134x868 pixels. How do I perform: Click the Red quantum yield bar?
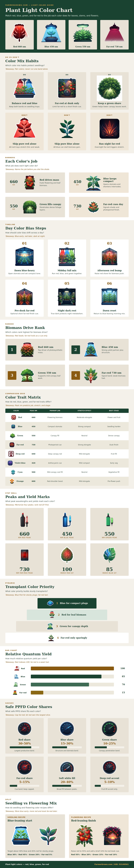point(72,668)
